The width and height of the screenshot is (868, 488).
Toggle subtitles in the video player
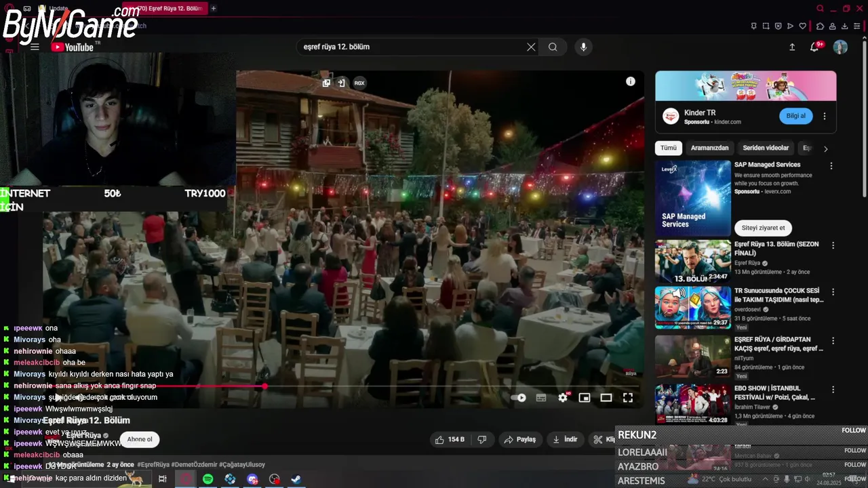541,398
